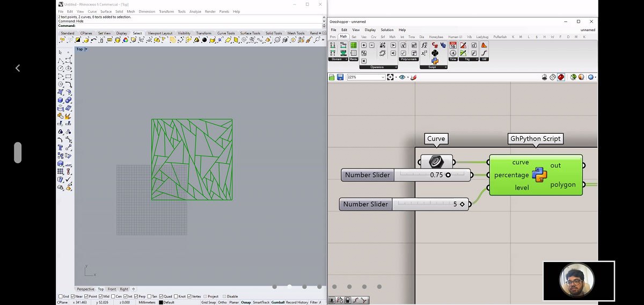Screen dimensions: 644x305
Task: Select the C# script component icon
Action: tap(435, 46)
